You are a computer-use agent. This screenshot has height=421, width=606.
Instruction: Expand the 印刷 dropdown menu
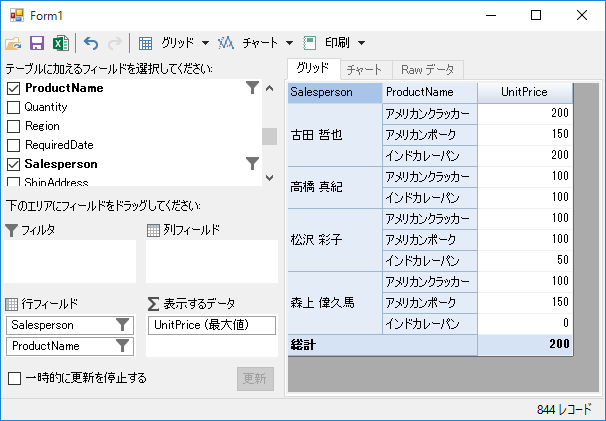point(361,44)
